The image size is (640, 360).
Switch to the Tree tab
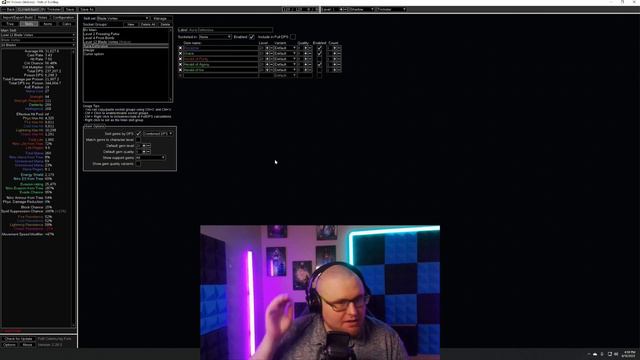(x=10, y=24)
